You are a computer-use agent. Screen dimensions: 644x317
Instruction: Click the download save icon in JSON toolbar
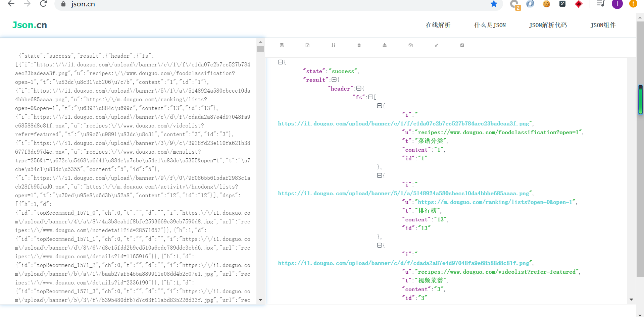385,45
